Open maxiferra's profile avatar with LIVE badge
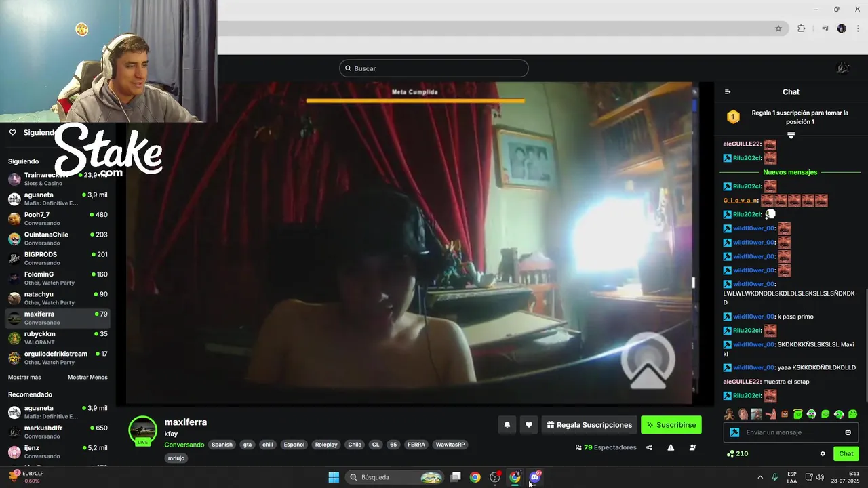 (x=142, y=430)
